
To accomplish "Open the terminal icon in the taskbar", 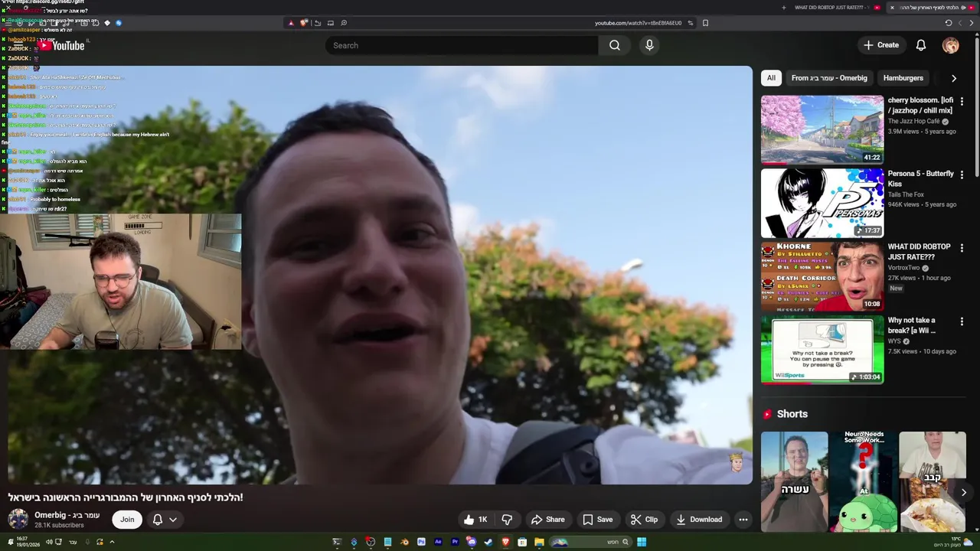I will coord(338,543).
